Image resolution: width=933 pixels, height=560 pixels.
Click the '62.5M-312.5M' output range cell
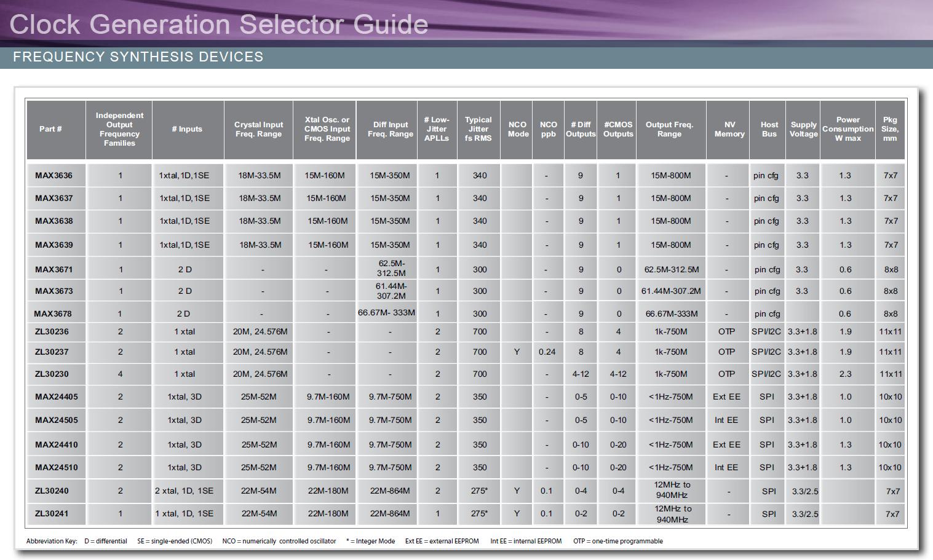tap(672, 269)
